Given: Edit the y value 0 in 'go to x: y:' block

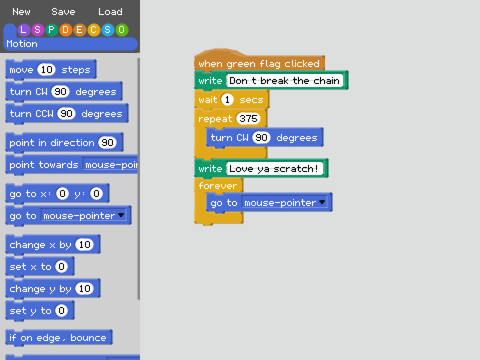Looking at the screenshot, I should click(96, 194).
